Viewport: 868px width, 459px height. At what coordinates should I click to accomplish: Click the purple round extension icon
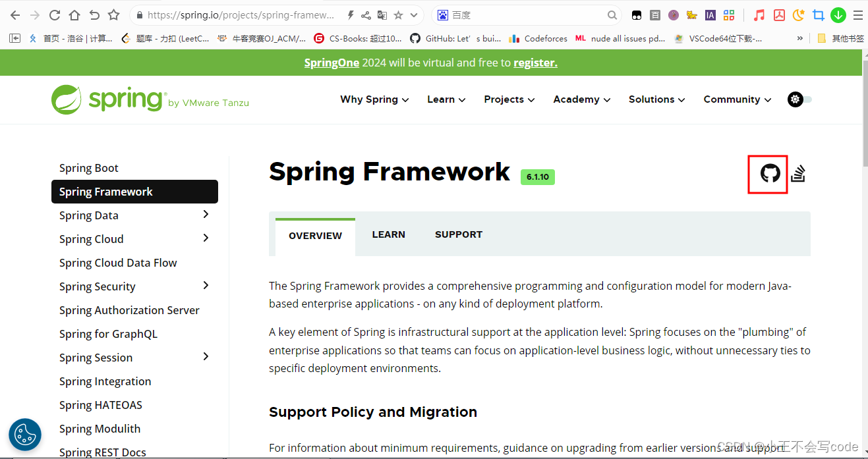(x=674, y=14)
